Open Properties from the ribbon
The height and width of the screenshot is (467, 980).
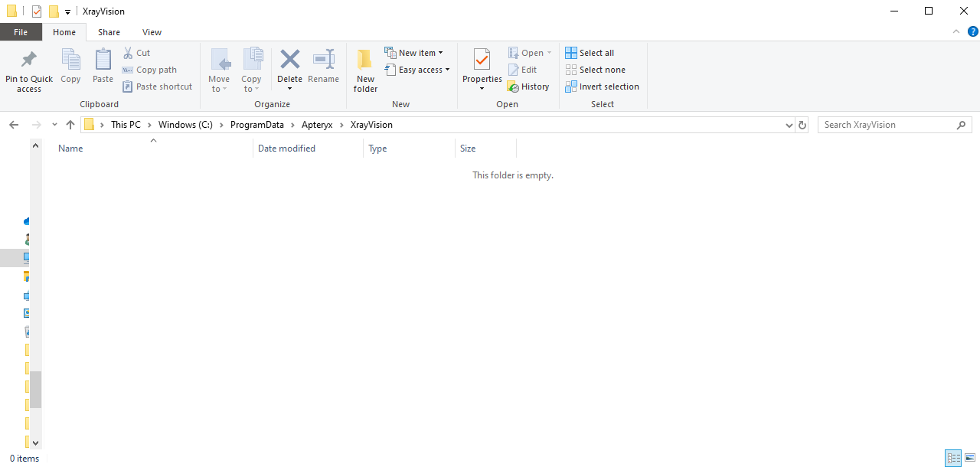coord(482,65)
